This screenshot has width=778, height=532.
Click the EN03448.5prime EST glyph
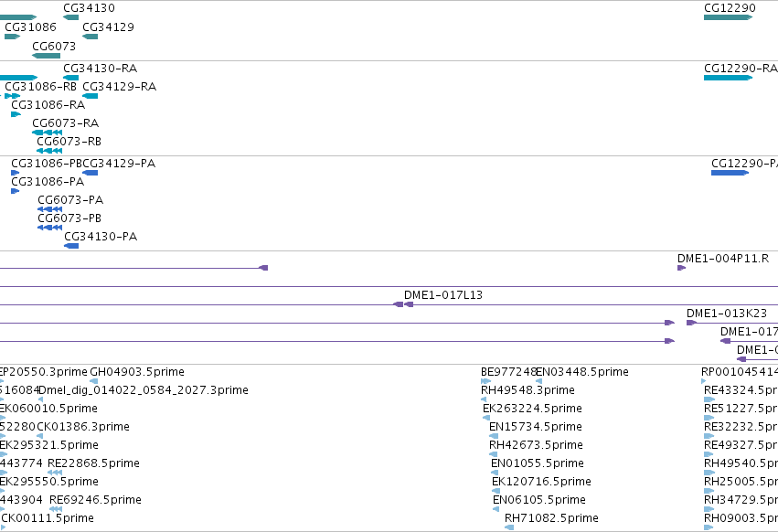point(538,381)
